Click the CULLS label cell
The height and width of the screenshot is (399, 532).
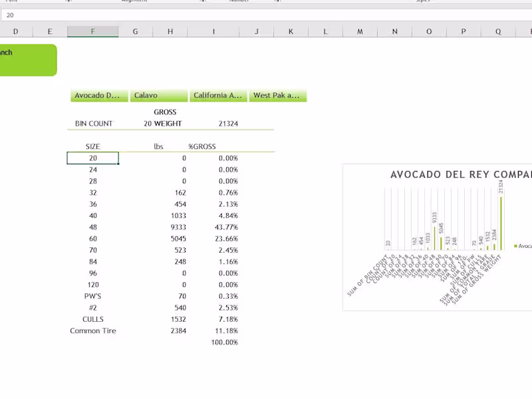[x=92, y=319]
